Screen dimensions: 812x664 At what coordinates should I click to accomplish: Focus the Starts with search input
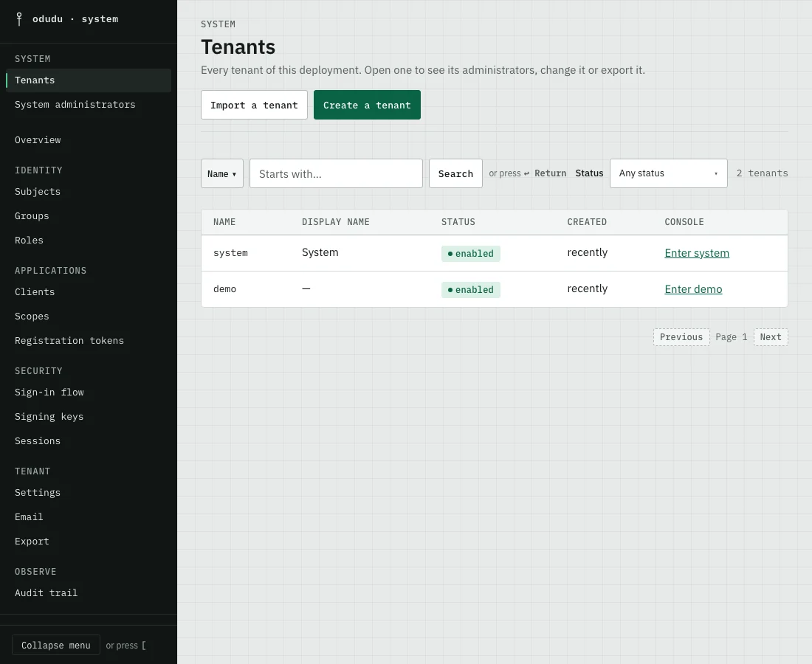(x=336, y=173)
